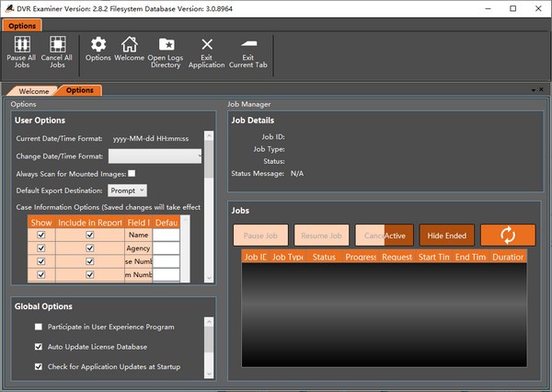The image size is (552, 392).
Task: Click the Exit Application X icon
Action: coord(207,44)
